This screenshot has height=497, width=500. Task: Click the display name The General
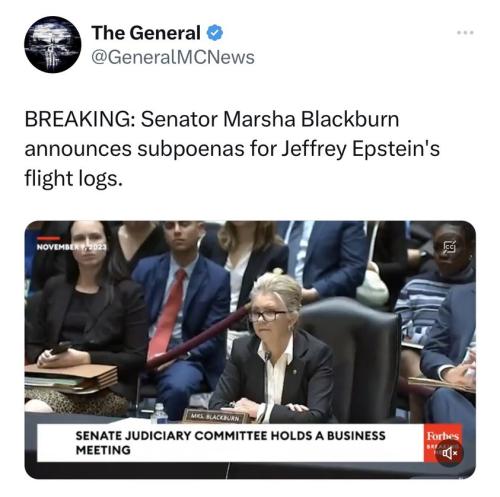coord(146,33)
